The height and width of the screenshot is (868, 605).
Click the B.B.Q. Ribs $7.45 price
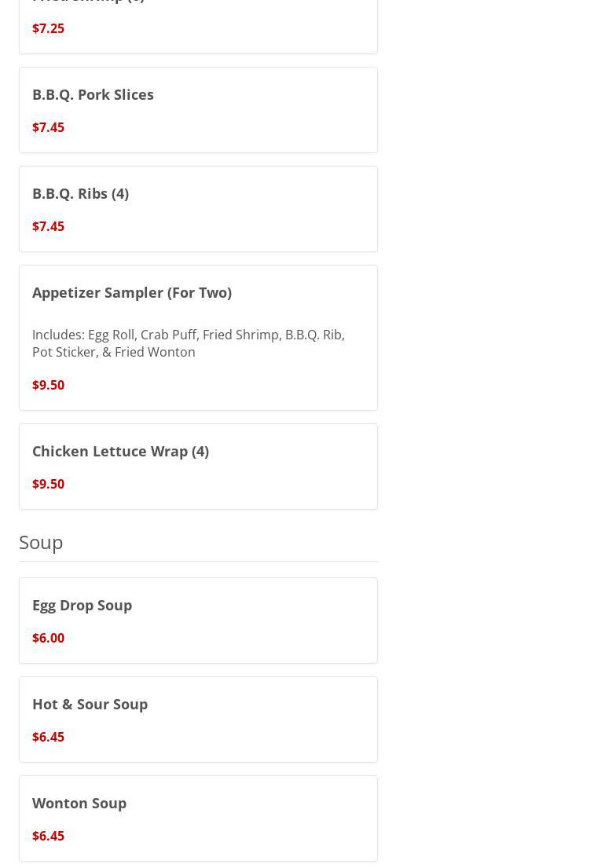[48, 226]
